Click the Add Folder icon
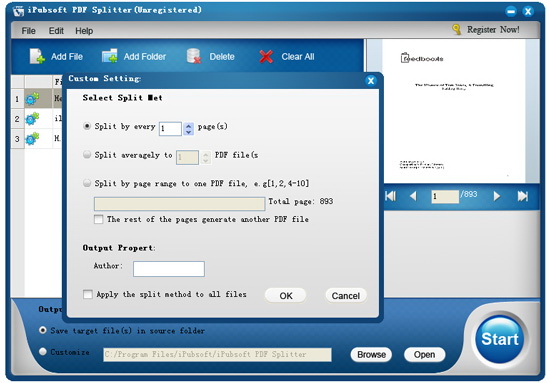Viewport: 550px width, 383px height. click(110, 56)
